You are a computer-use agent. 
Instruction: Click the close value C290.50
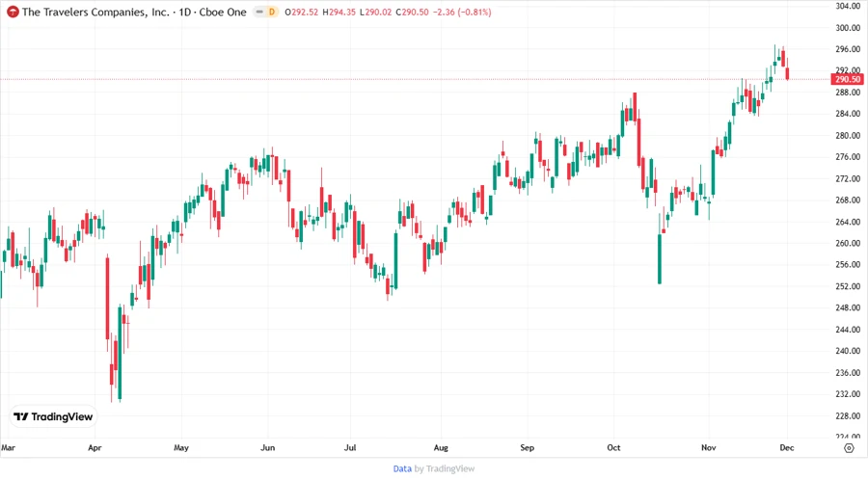[x=412, y=12]
